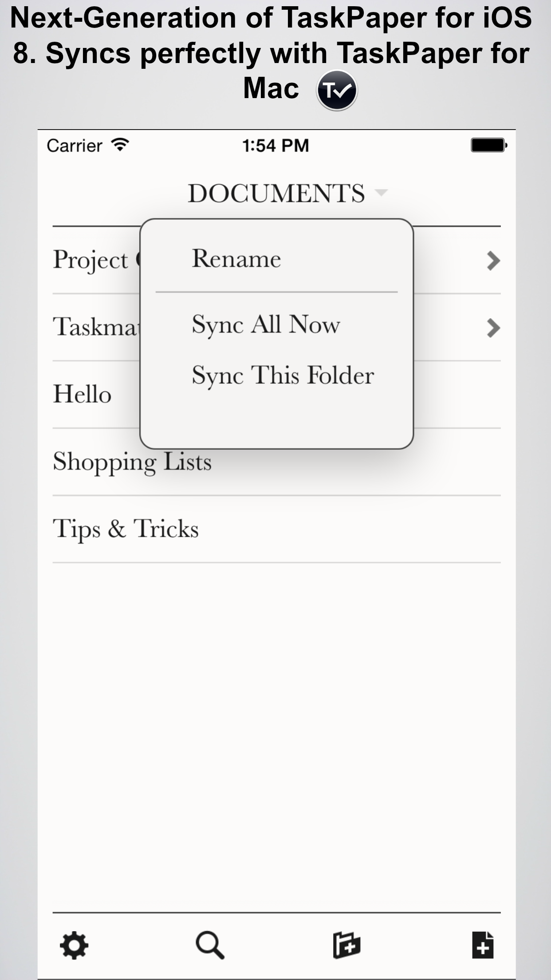Tap the 1:54 PM status bar clock
551x980 pixels.
[x=275, y=146]
